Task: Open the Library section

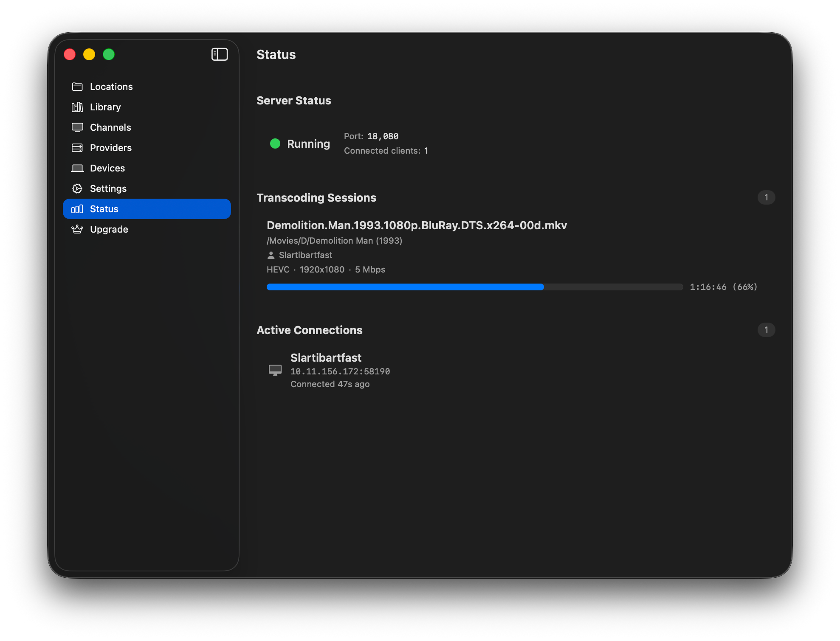Action: [x=105, y=107]
